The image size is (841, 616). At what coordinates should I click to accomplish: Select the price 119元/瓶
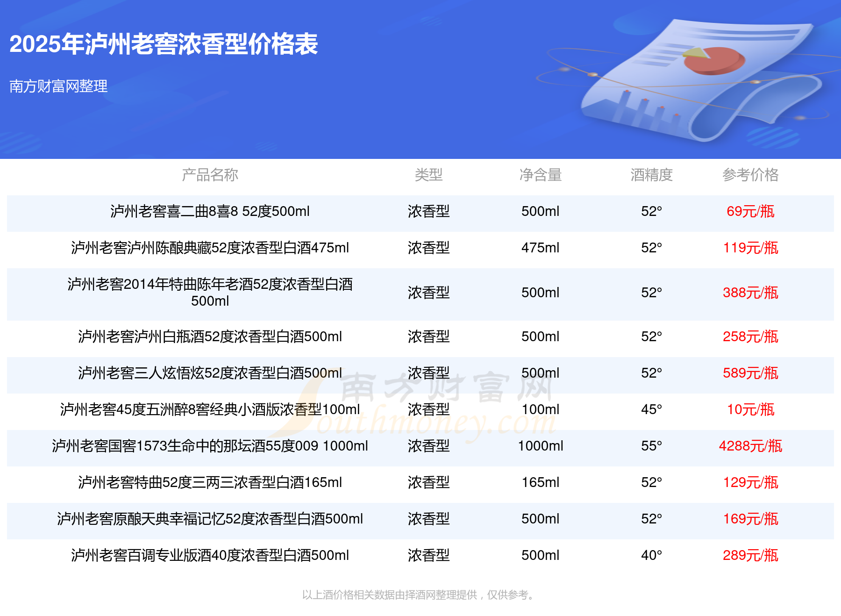[750, 248]
